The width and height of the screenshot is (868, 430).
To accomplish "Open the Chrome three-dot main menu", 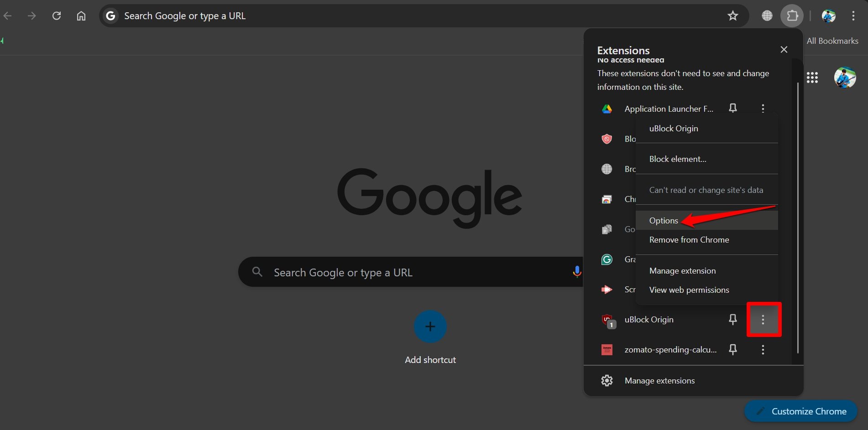I will 853,16.
